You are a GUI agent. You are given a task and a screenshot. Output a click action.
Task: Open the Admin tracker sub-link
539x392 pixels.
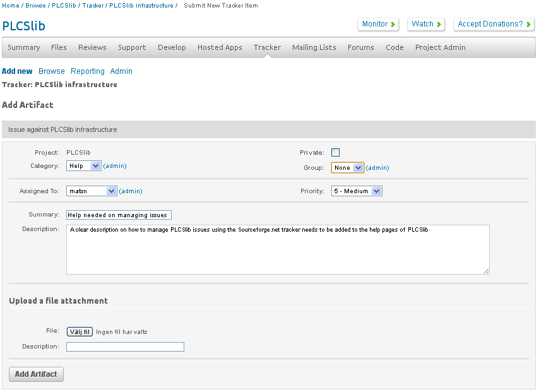coord(121,71)
